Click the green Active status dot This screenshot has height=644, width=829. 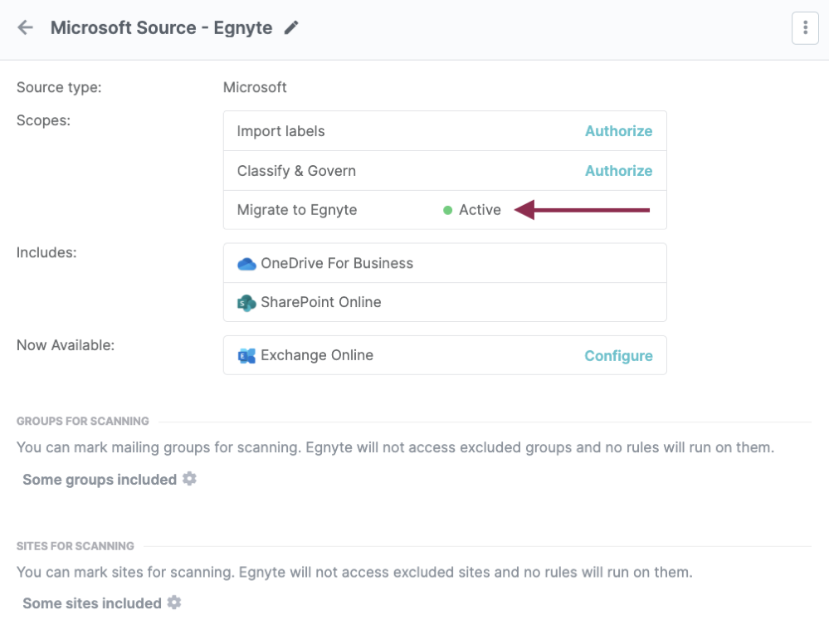[x=448, y=211]
